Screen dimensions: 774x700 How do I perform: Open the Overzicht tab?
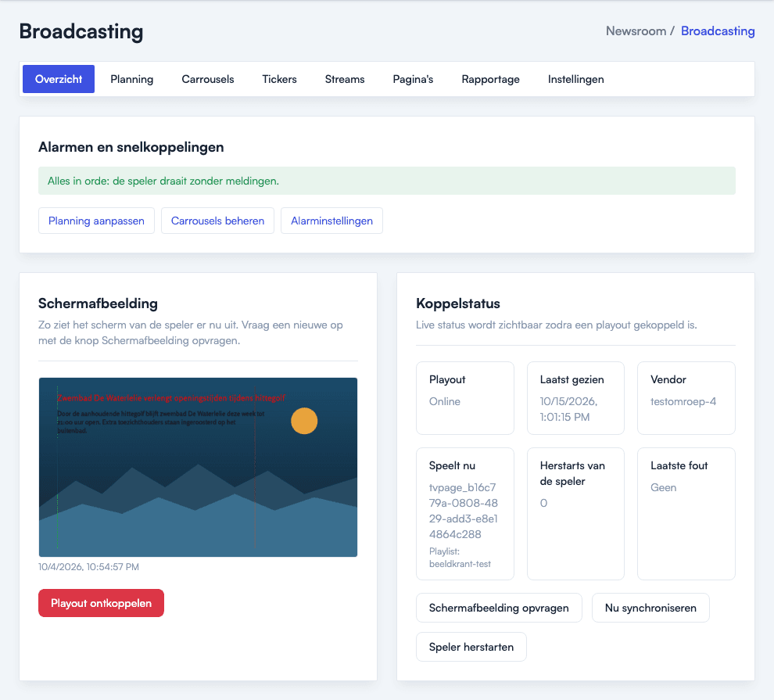[x=59, y=79]
